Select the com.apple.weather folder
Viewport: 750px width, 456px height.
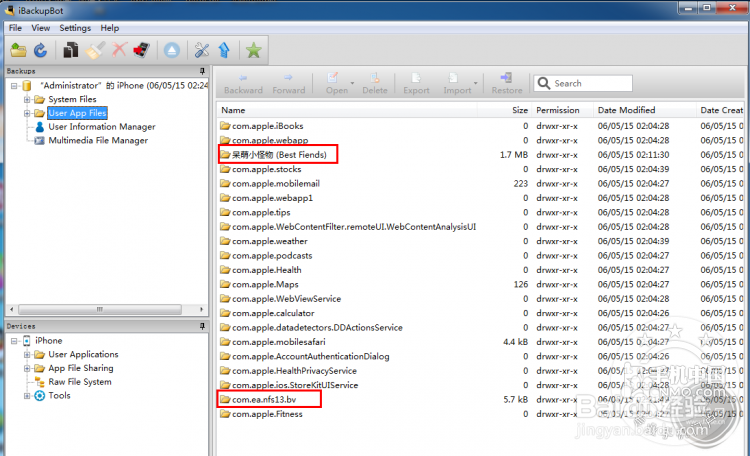pos(270,241)
